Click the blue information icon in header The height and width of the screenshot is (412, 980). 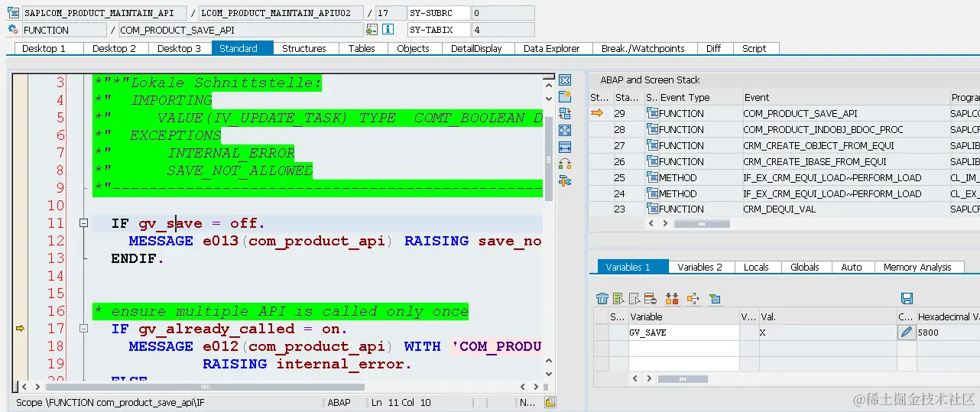coord(388,30)
